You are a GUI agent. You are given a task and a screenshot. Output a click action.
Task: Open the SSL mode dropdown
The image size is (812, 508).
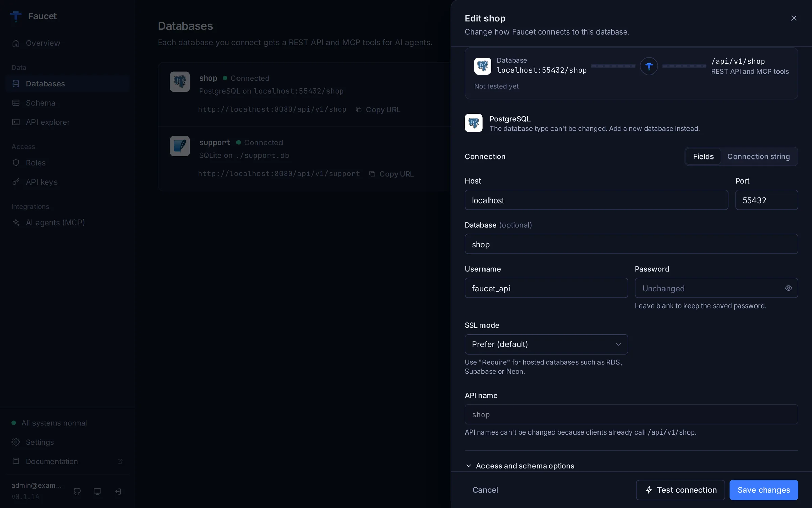coord(546,344)
